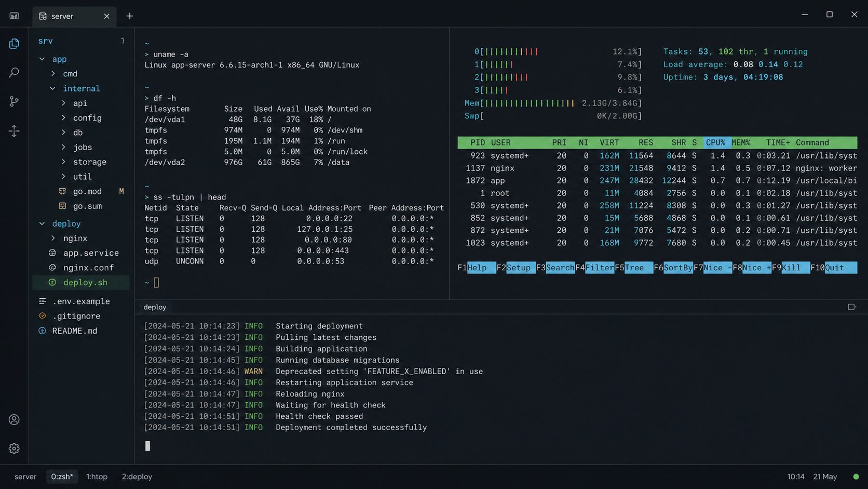Click the nginx.conf file icon
The width and height of the screenshot is (868, 489).
click(52, 268)
